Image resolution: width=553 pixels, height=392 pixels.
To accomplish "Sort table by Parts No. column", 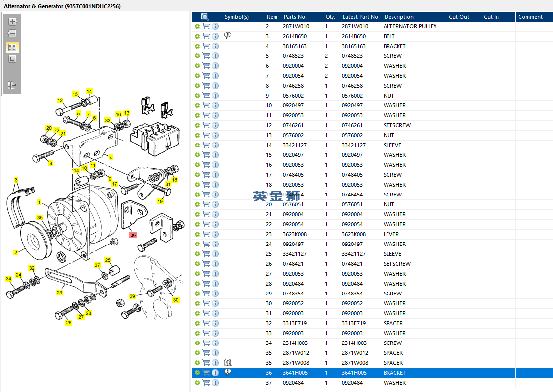I will coord(295,17).
